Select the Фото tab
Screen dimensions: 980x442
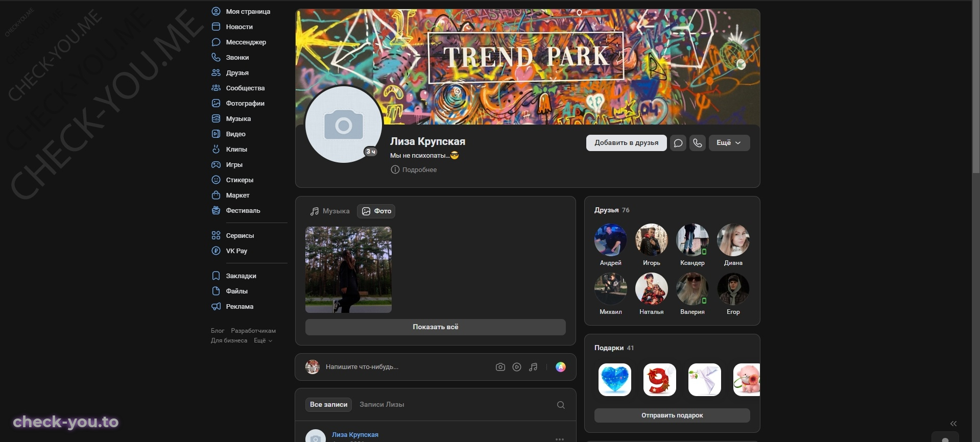pyautogui.click(x=376, y=211)
